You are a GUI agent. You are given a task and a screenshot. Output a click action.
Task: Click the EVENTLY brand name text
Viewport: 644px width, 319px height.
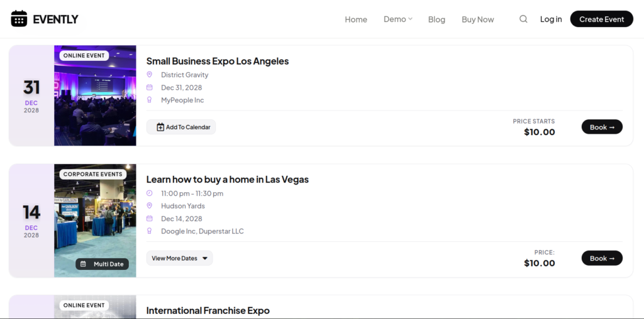[x=55, y=19]
